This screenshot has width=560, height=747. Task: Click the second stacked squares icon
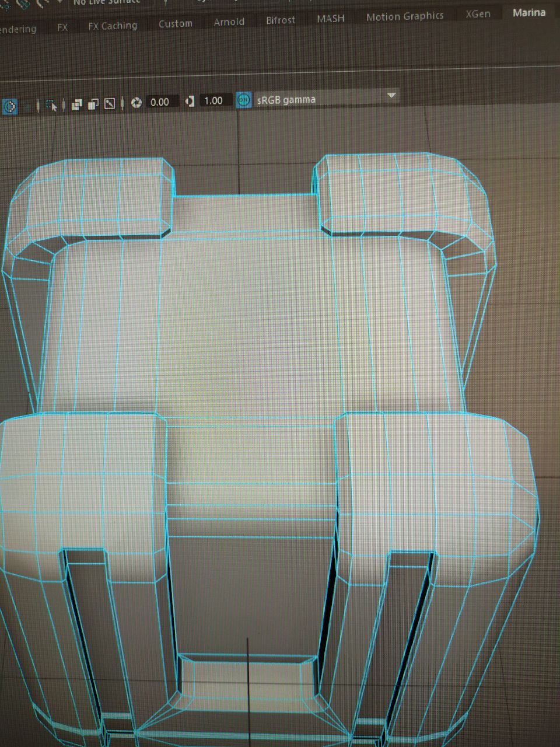[93, 104]
